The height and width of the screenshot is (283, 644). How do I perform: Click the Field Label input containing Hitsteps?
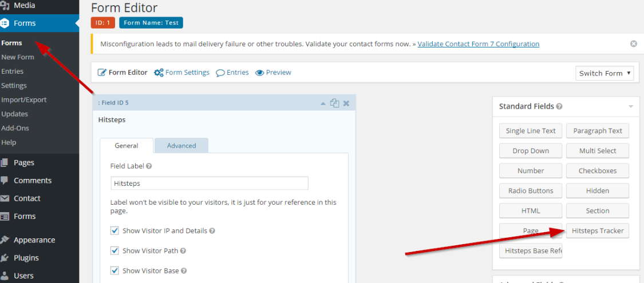click(x=210, y=184)
